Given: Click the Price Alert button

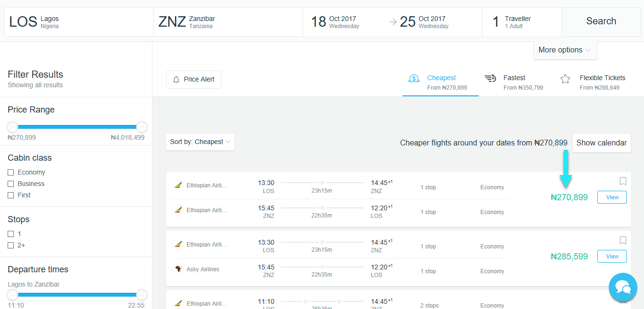Looking at the screenshot, I should pos(194,80).
